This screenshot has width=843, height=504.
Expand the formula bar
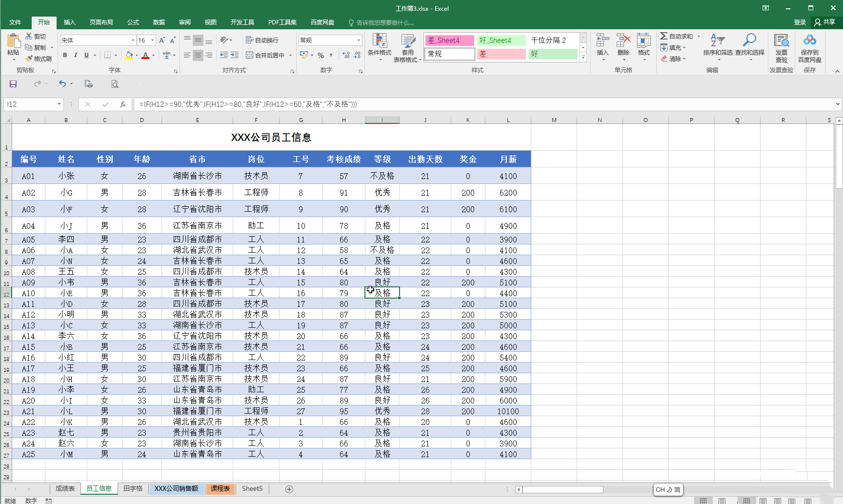click(x=838, y=104)
